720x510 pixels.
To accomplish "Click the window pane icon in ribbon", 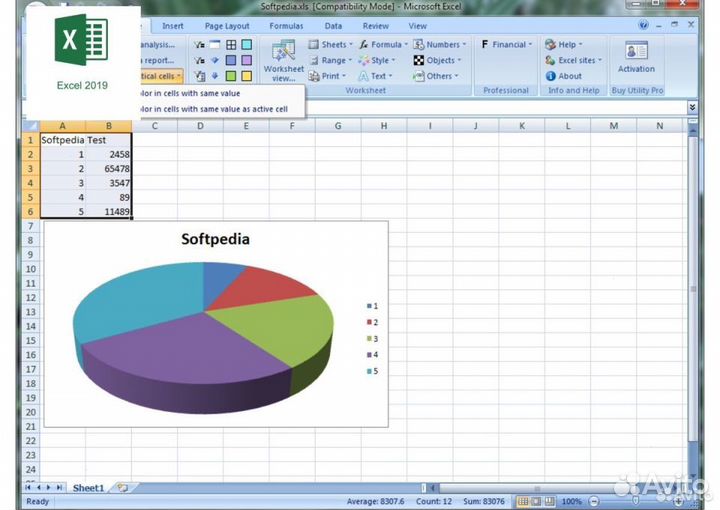I will (x=214, y=45).
